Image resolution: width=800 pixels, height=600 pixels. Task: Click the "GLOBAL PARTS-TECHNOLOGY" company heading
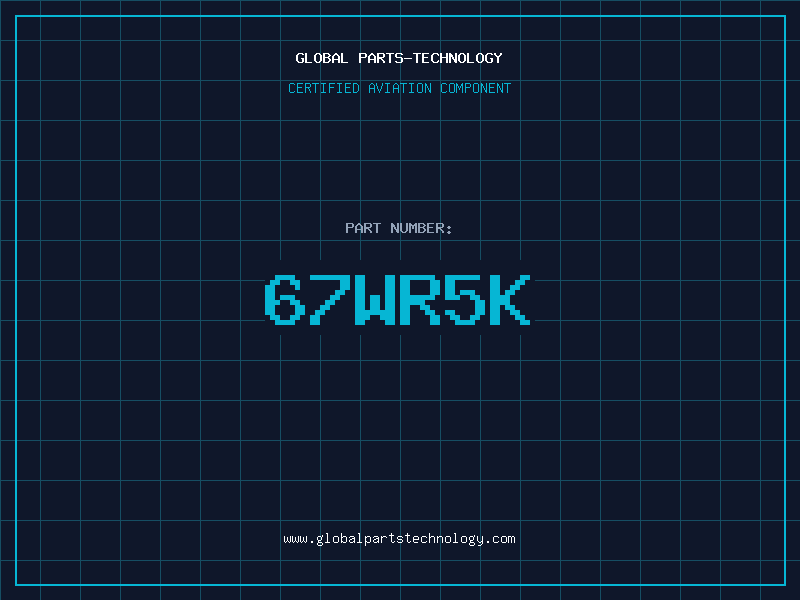click(399, 58)
